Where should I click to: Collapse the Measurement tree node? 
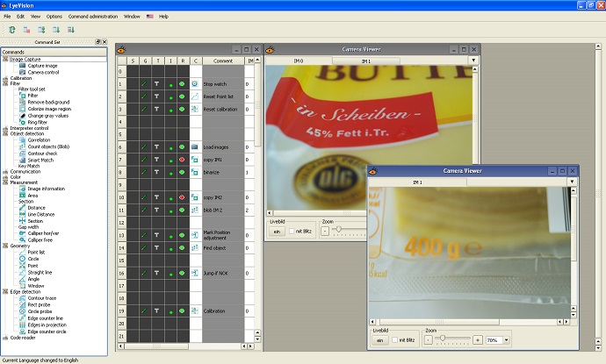tap(5, 182)
